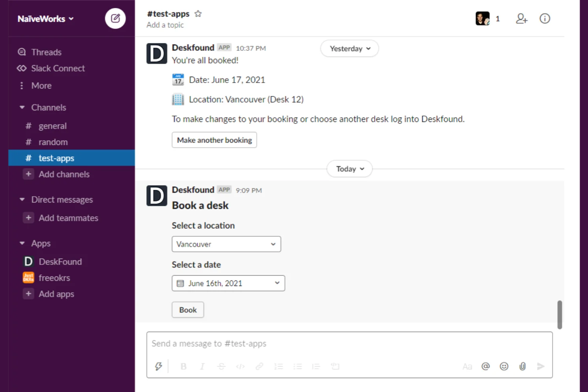588x392 pixels.
Task: Open the Vancouver location dropdown
Action: tap(226, 244)
